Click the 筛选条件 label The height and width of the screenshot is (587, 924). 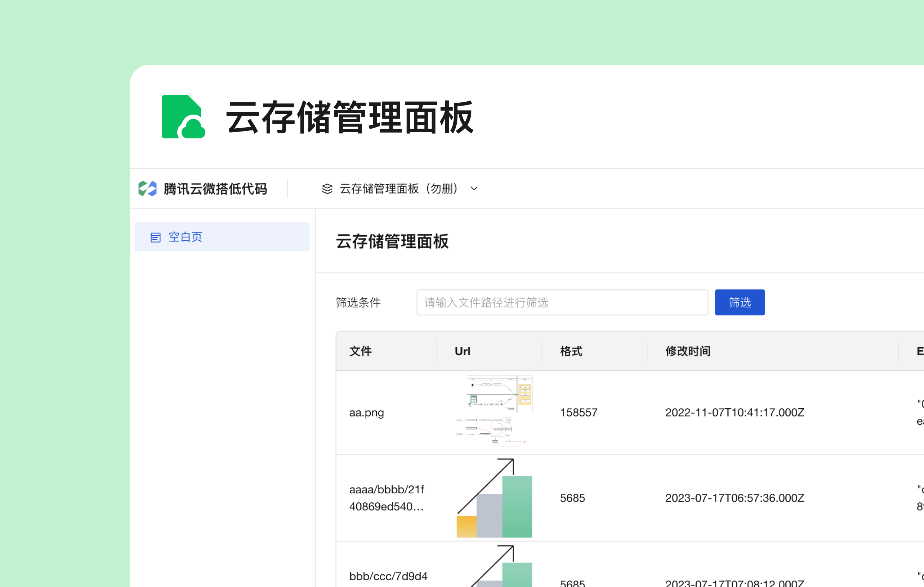point(358,303)
